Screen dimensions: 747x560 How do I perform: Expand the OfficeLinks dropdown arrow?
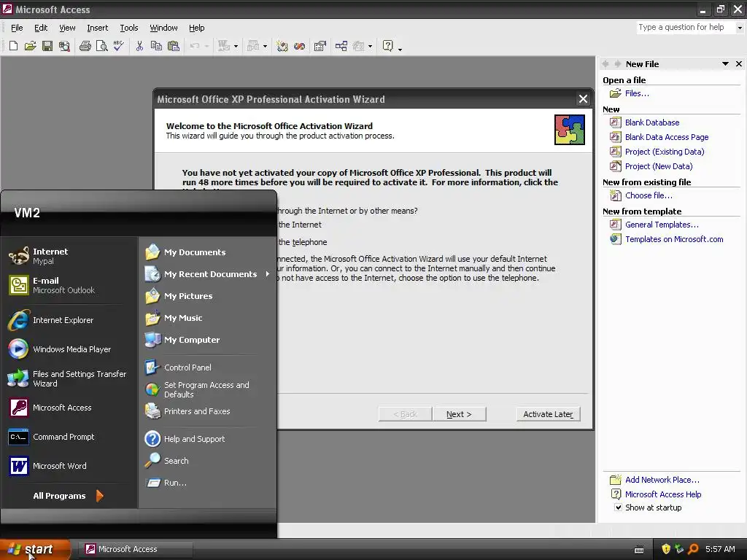coord(236,46)
